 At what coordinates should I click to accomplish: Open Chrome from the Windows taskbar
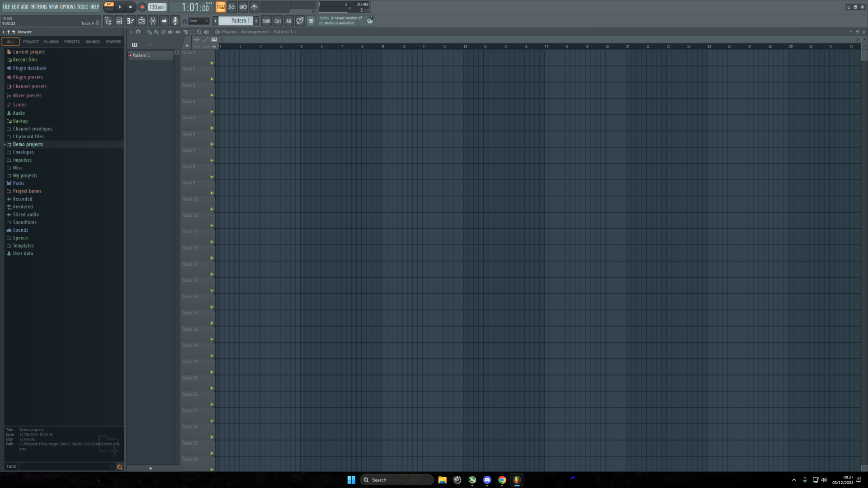pyautogui.click(x=502, y=480)
